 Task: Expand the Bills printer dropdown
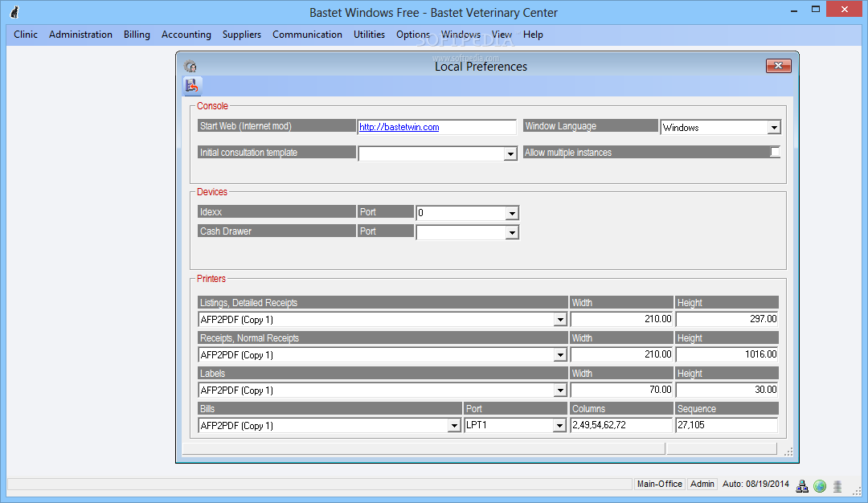(x=454, y=426)
